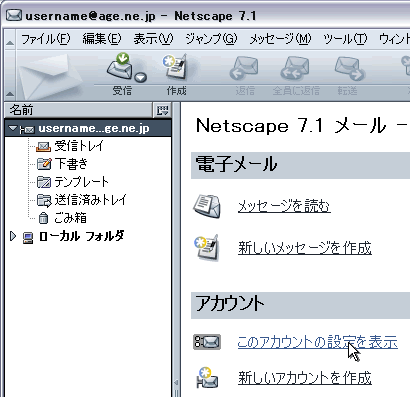Viewport: 410px width, 397px height.
Task: Collapse the mail toolbar using its grippy
Action: pyautogui.click(x=10, y=75)
